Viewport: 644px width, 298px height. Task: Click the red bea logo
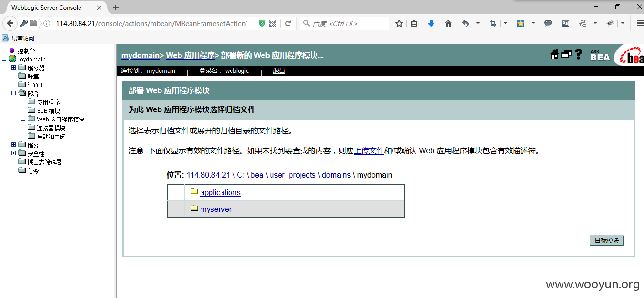[x=629, y=56]
